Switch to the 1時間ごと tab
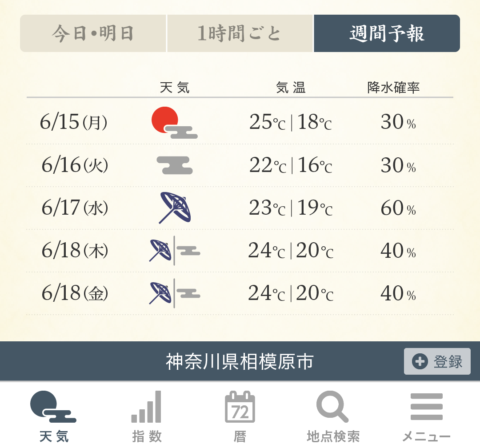 point(240,34)
